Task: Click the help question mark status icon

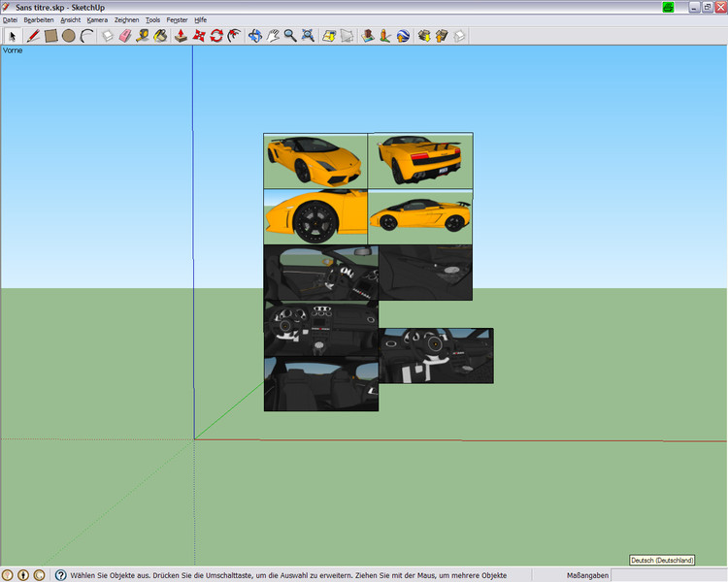Action: click(x=60, y=575)
